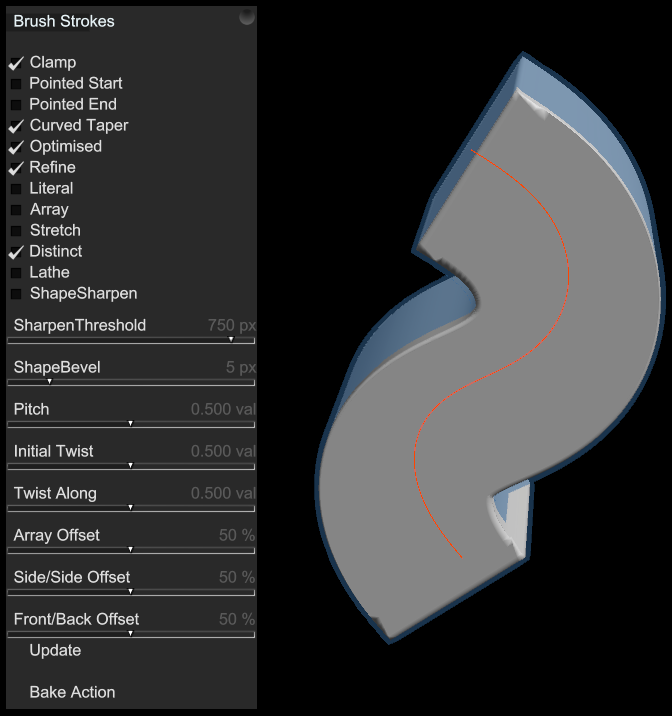Click the ShapeBevel slider handle
The height and width of the screenshot is (716, 672).
(49, 381)
